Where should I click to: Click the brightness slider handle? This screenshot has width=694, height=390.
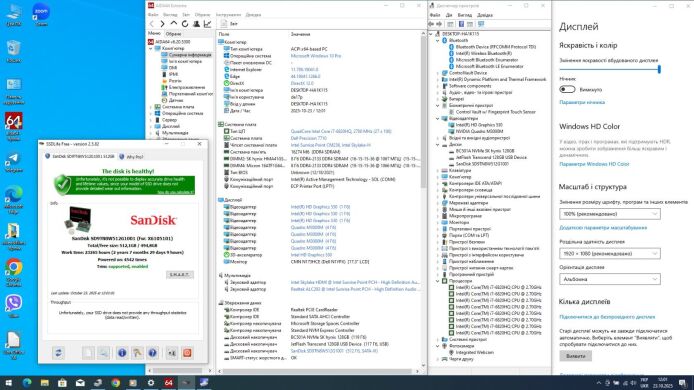tap(659, 69)
